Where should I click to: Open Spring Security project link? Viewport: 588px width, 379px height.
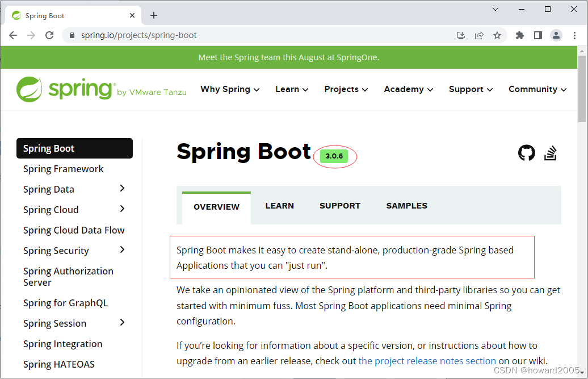(56, 251)
